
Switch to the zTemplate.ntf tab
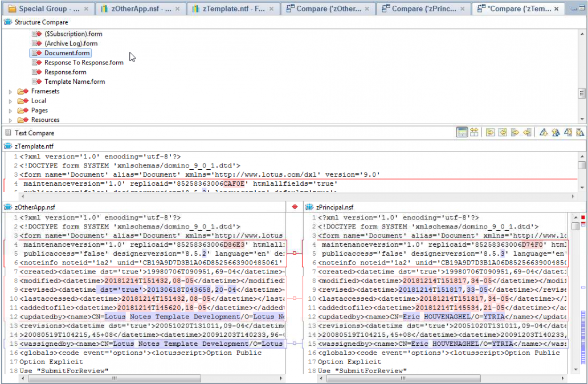[233, 8]
